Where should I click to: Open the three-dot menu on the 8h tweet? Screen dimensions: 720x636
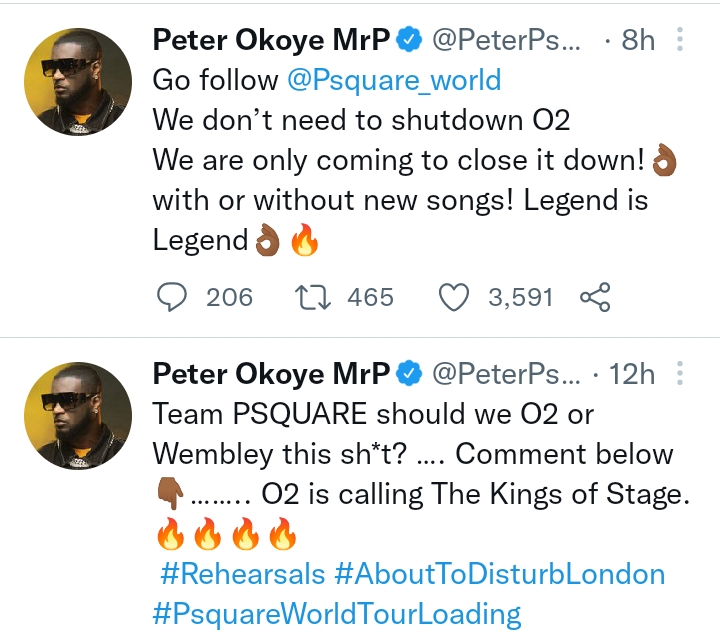click(681, 40)
